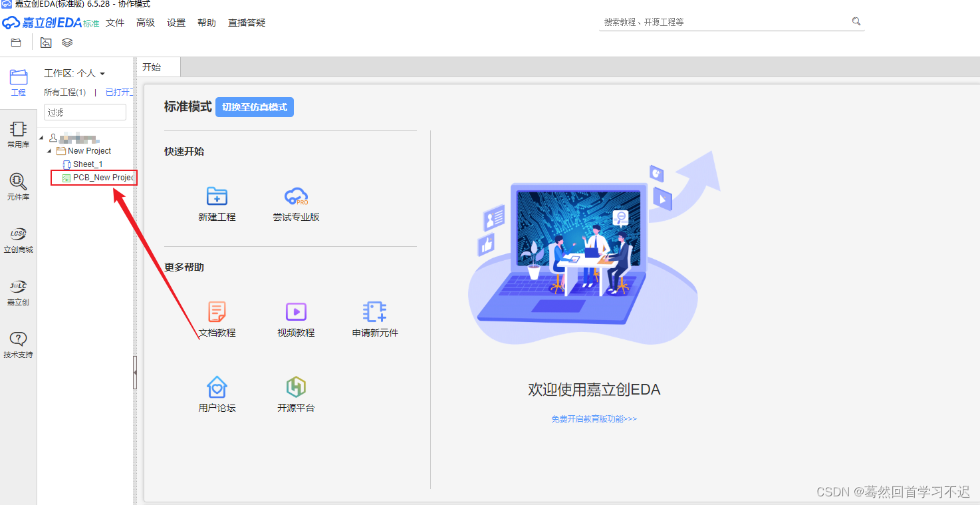This screenshot has height=505, width=980.
Task: Open the 常用库 common library panel
Action: click(x=18, y=135)
